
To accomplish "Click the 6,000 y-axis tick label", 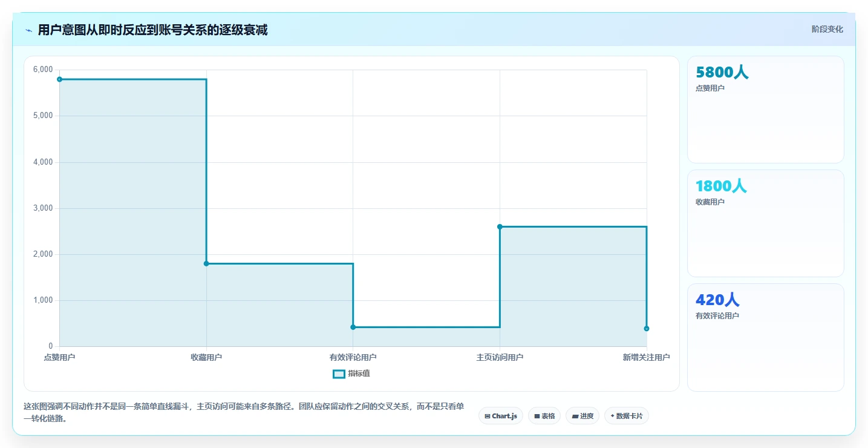I will pyautogui.click(x=43, y=70).
